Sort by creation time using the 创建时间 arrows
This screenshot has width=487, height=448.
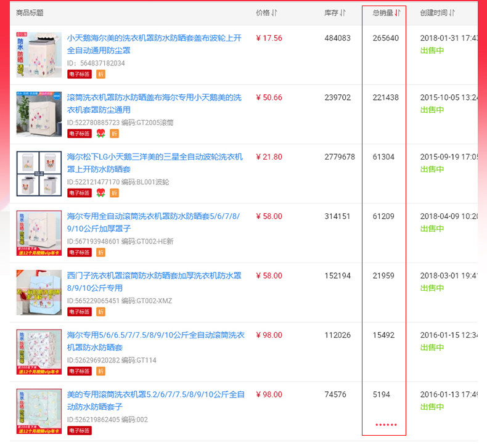click(452, 13)
